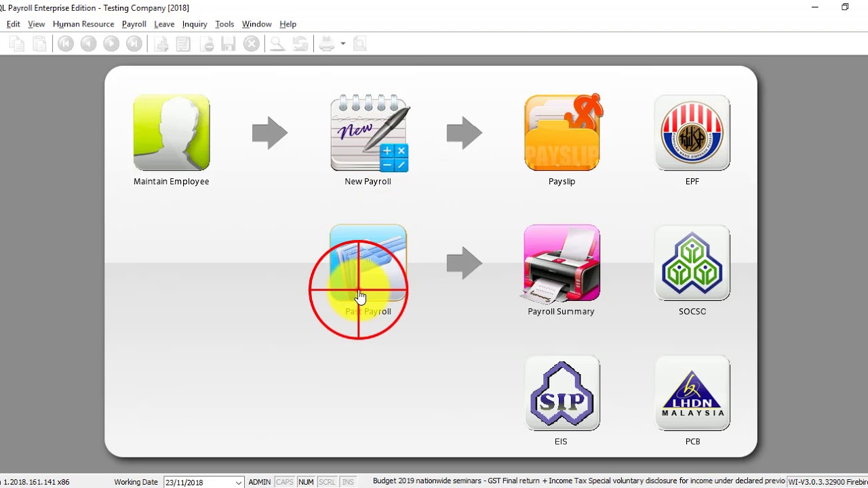Image resolution: width=868 pixels, height=488 pixels.
Task: Click the Cancel toolbar icon
Action: (252, 44)
